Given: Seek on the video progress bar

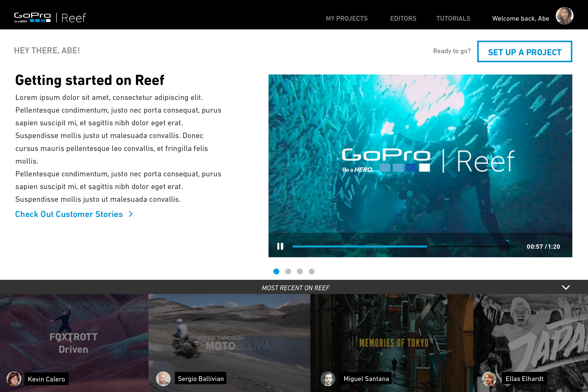Looking at the screenshot, I should [404, 246].
